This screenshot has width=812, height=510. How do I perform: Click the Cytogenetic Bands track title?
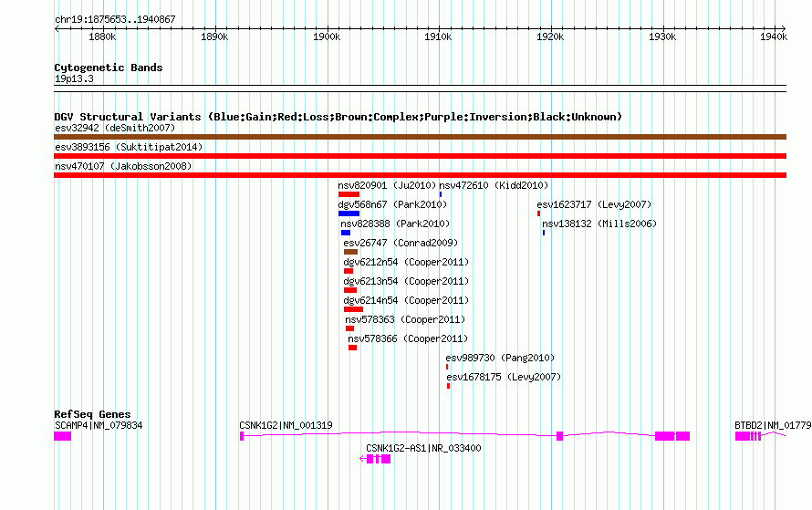click(109, 68)
